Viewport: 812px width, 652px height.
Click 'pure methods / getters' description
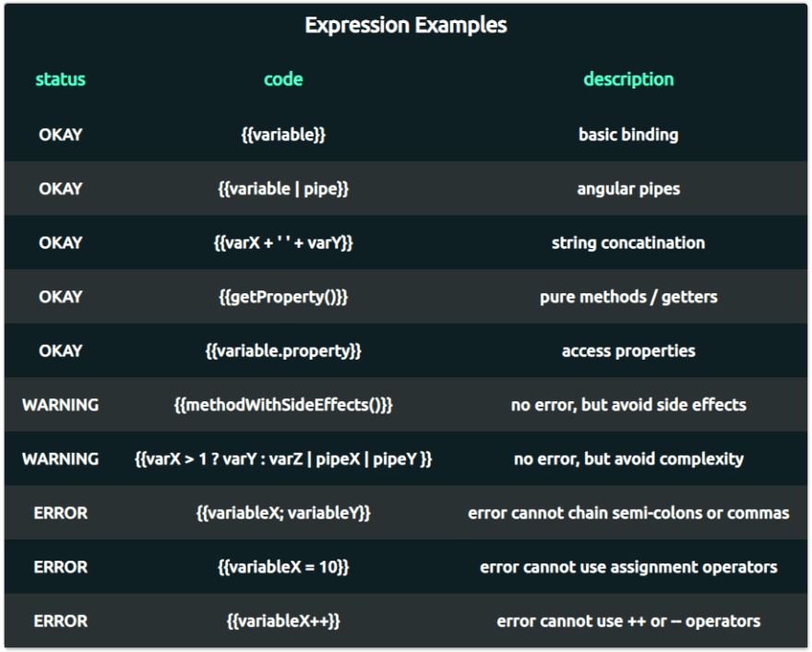pyautogui.click(x=628, y=297)
